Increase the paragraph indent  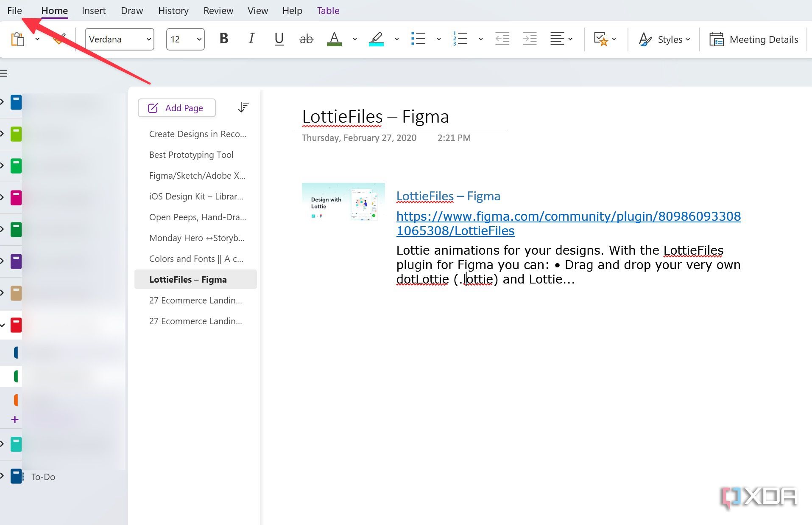(529, 39)
